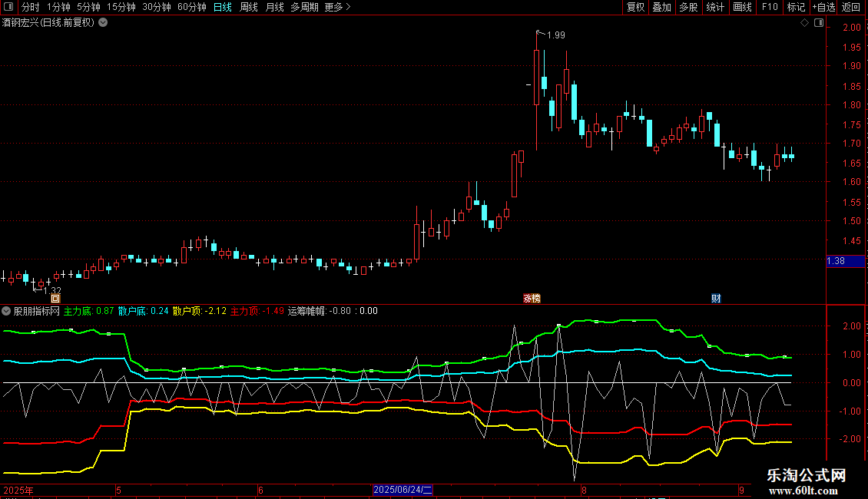This screenshot has width=868, height=499.
Task: Expand the 更多 period options
Action: tap(337, 7)
